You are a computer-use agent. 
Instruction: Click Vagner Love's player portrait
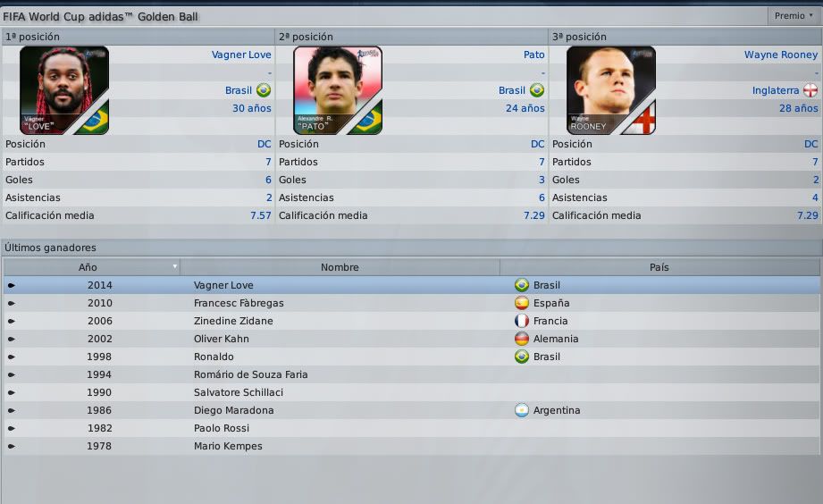[64, 90]
